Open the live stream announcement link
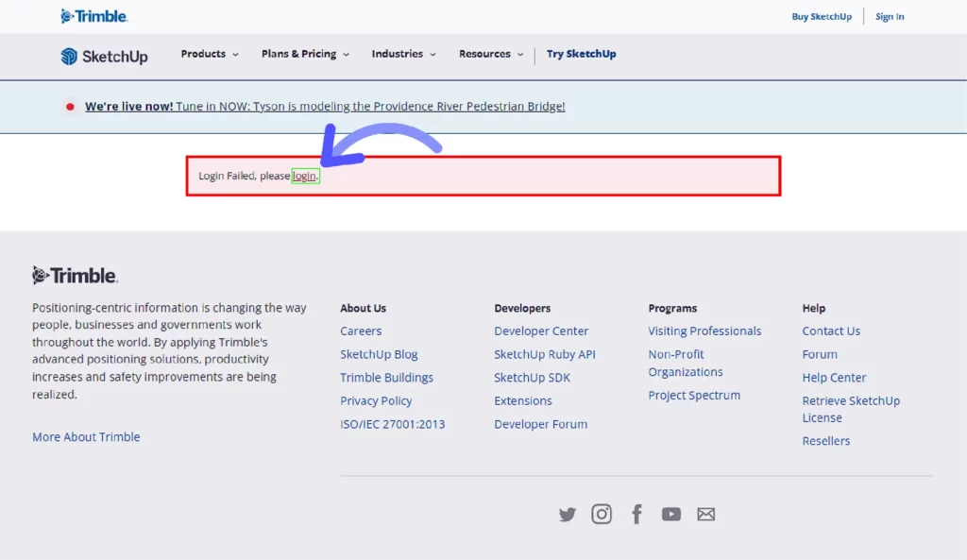 [325, 106]
